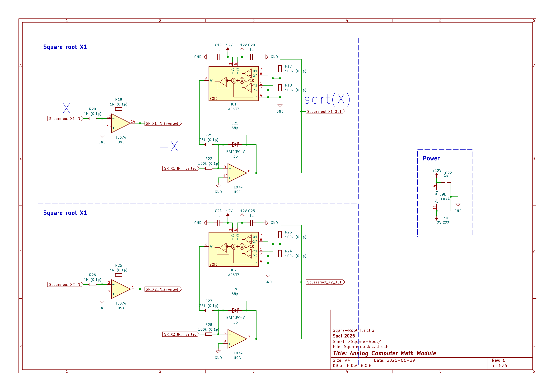This screenshot has width=555, height=392.
Task: Select SR_X1_IN_inverted label feeding R22
Action: click(x=181, y=168)
